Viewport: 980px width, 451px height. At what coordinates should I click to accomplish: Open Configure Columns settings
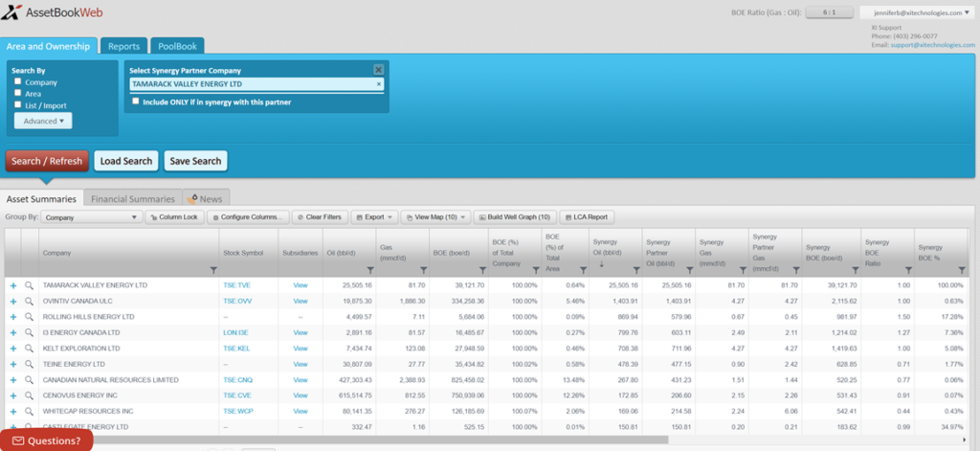click(x=248, y=217)
